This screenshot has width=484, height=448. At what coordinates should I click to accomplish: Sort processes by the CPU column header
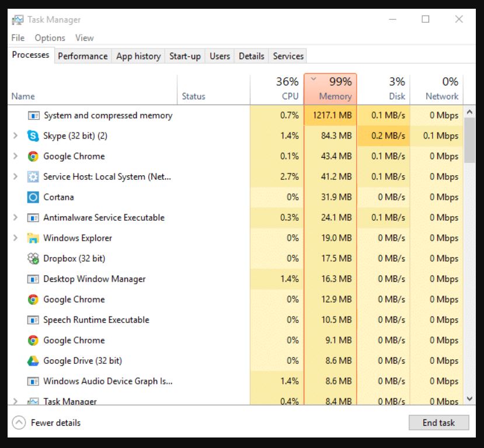(x=277, y=89)
